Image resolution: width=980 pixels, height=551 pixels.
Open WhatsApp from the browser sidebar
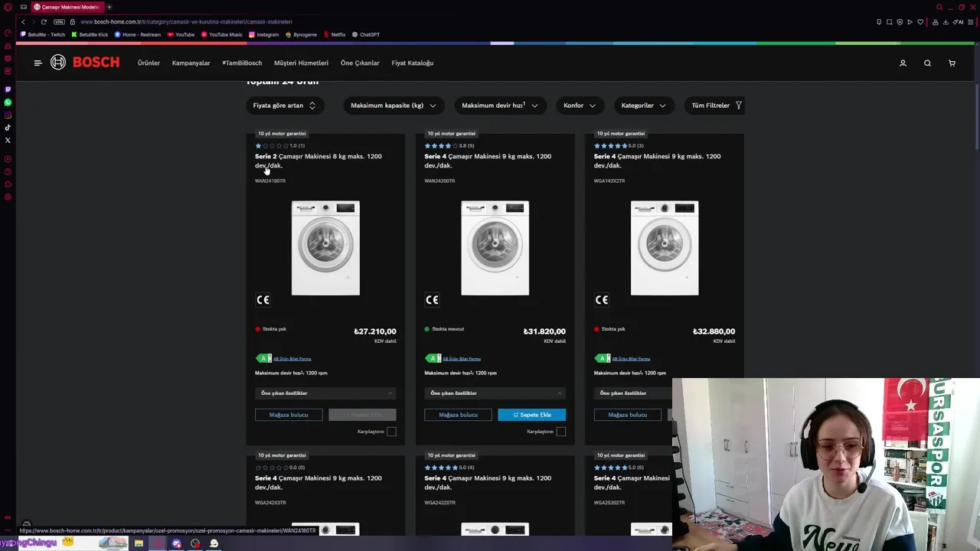click(x=8, y=102)
